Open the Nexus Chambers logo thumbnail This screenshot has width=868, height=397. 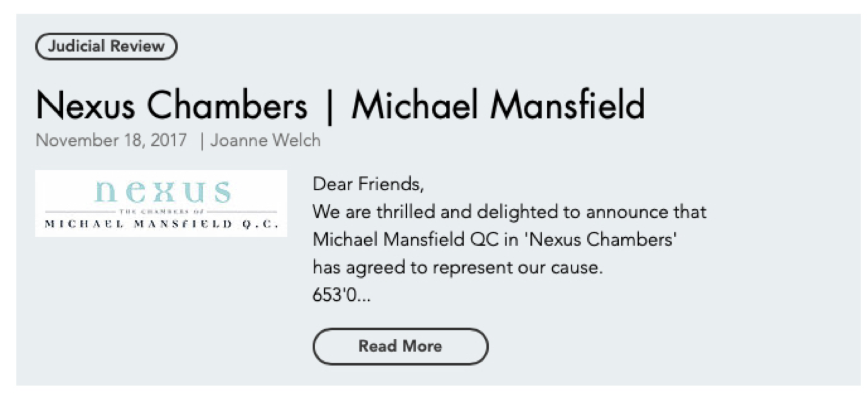[x=161, y=203]
